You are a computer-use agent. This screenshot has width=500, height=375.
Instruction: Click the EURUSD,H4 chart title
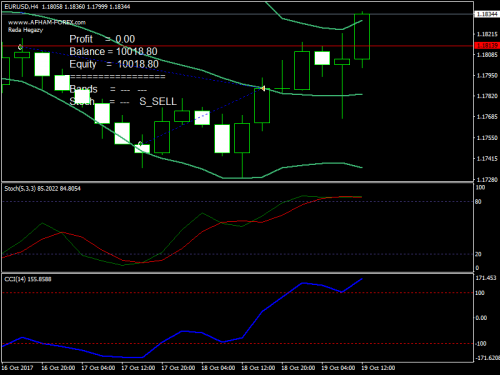[x=21, y=7]
